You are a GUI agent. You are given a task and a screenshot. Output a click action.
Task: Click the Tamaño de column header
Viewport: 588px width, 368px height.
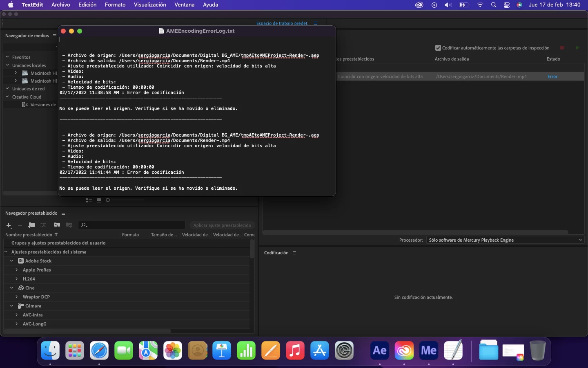[x=164, y=235]
